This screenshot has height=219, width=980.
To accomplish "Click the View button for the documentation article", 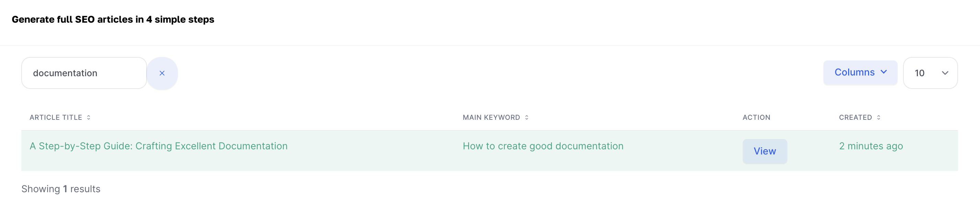I will (x=765, y=151).
